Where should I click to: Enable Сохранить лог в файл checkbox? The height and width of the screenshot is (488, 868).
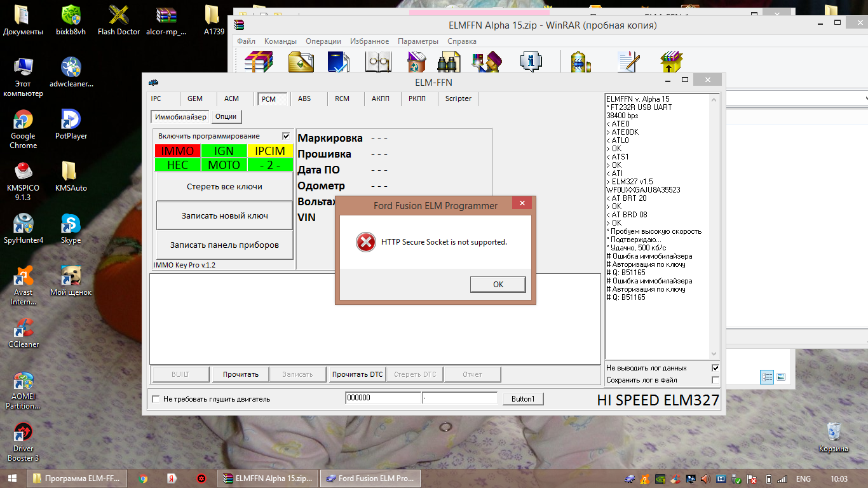pos(715,380)
